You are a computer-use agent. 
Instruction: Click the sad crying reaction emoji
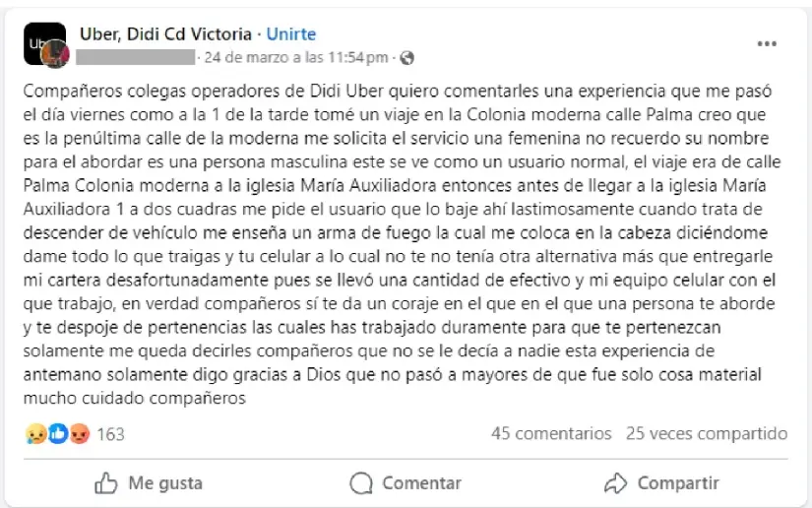36,433
